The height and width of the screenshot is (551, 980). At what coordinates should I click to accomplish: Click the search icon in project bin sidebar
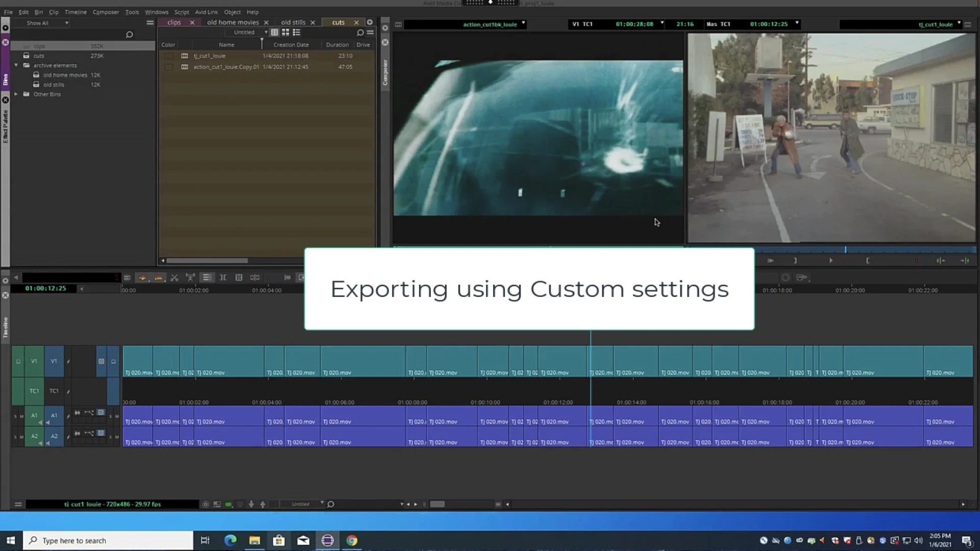pos(130,35)
